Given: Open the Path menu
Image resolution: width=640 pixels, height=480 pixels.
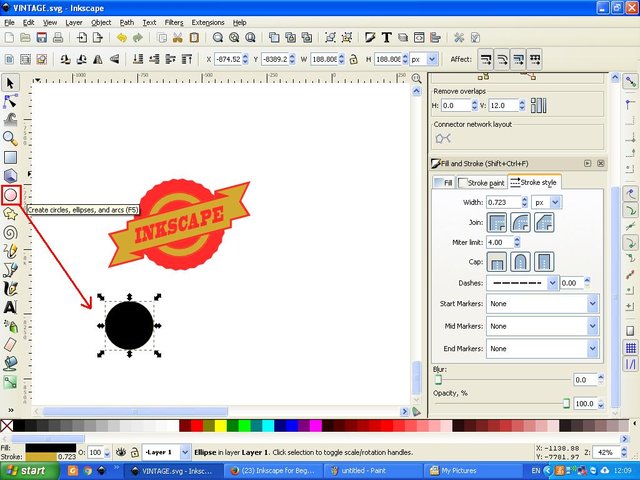Looking at the screenshot, I should point(127,22).
